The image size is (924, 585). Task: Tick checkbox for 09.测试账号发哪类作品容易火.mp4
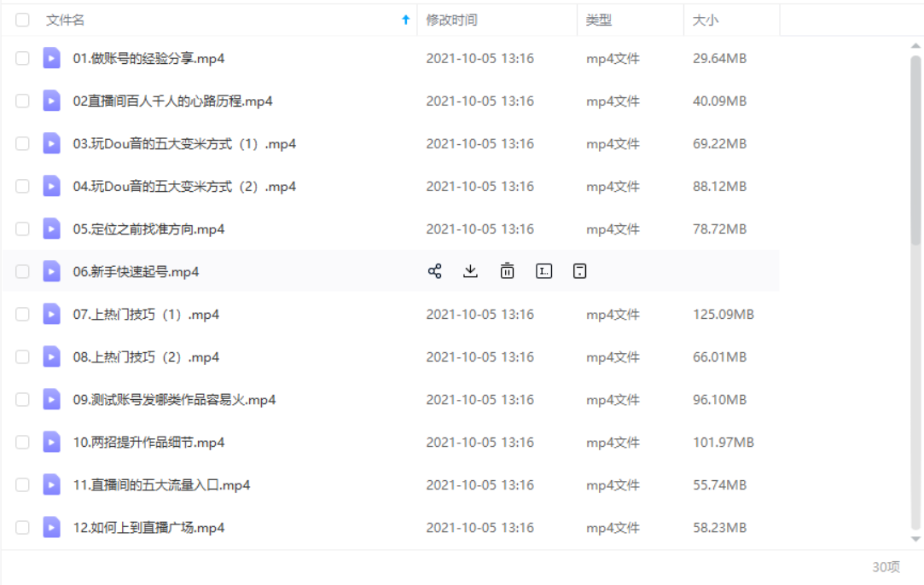22,399
